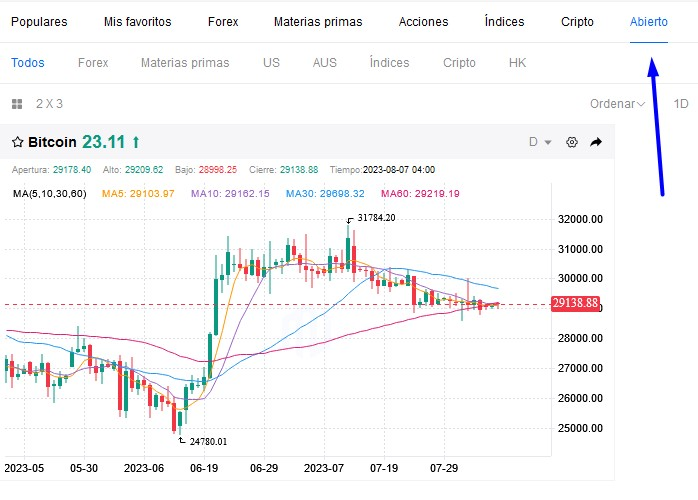Add Bitcoin to favorites with star icon
Viewport: 698px width, 500px height.
pos(18,142)
